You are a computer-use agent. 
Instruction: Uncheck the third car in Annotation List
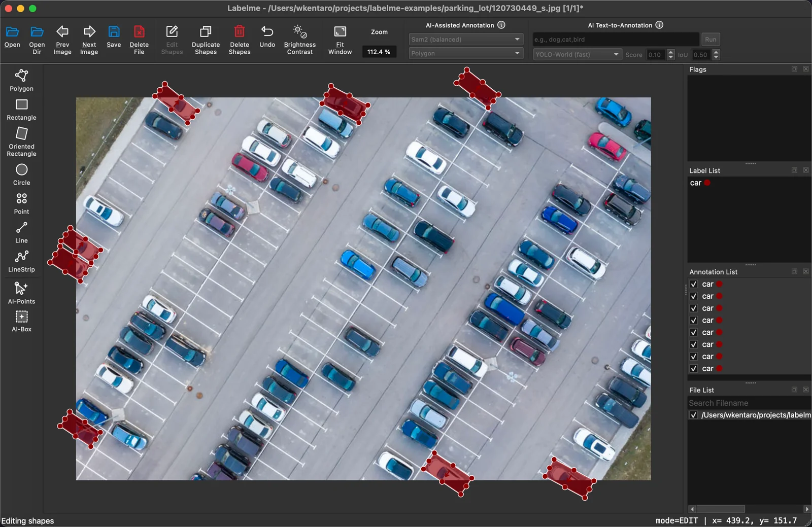[x=694, y=308]
